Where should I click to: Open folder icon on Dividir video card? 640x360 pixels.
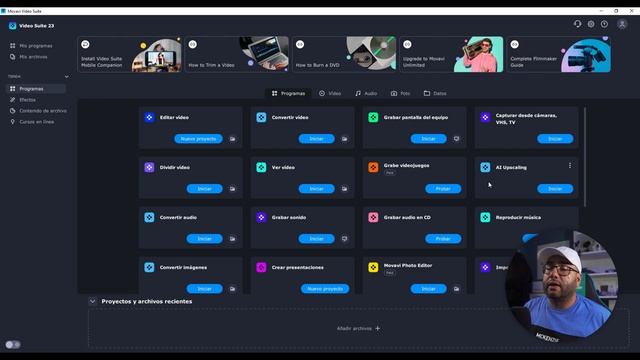[232, 189]
